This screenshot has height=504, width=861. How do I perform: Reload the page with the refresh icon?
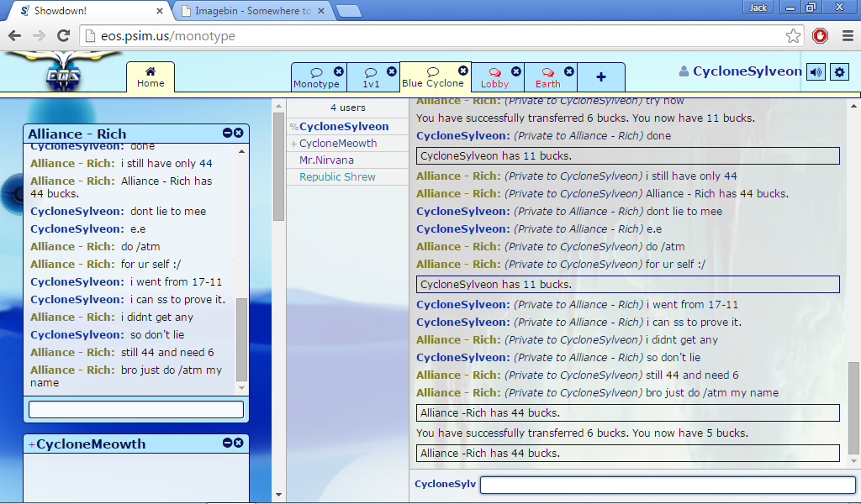[x=63, y=36]
